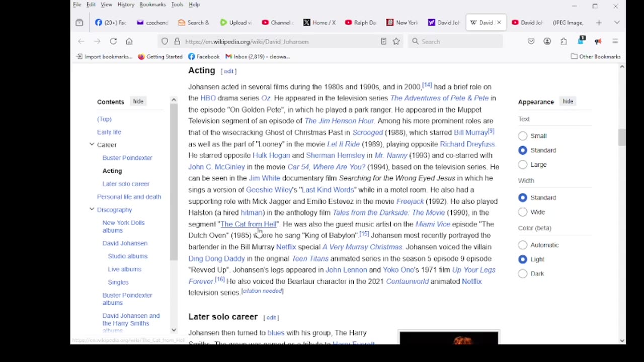Open a new browser tab
This screenshot has height=362, width=644.
tap(599, 23)
